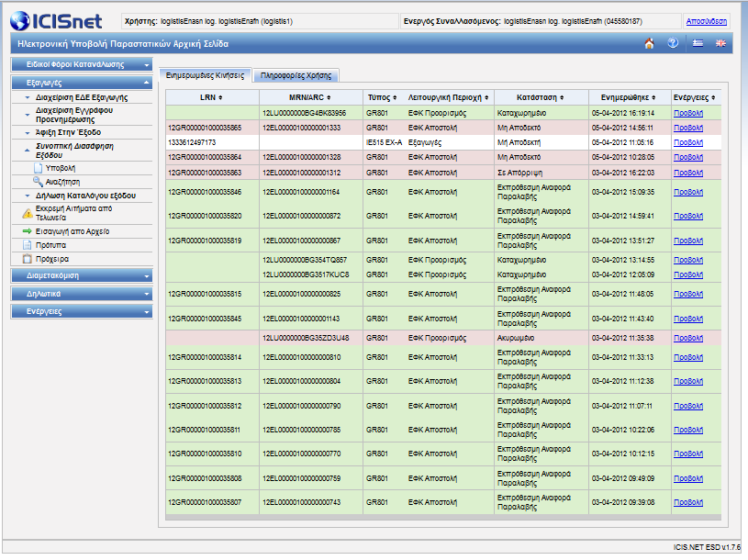Image resolution: width=748 pixels, height=560 pixels.
Task: Click version text ICIS.NET ESD v.1.7.6
Action: click(x=707, y=547)
